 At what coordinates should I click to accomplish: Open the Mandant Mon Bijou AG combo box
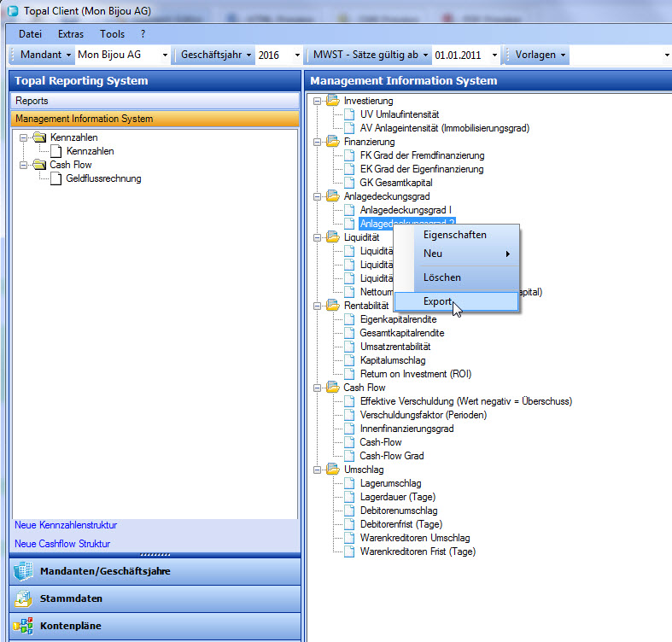[164, 55]
